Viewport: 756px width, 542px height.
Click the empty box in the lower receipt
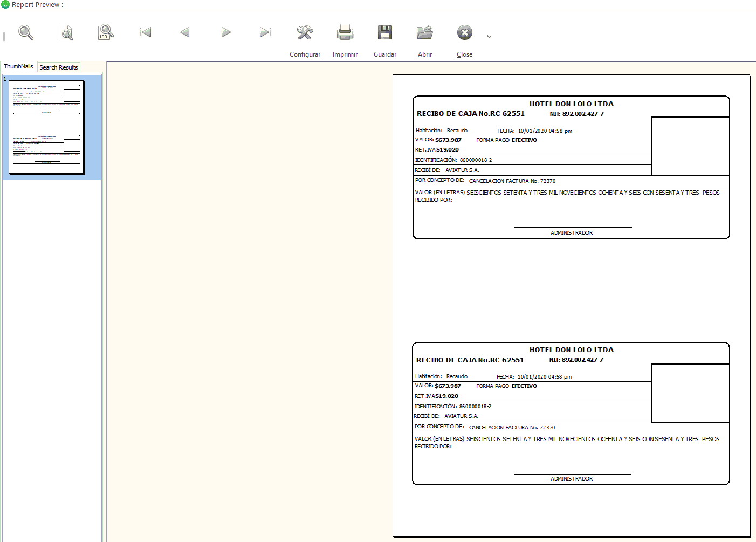click(690, 393)
